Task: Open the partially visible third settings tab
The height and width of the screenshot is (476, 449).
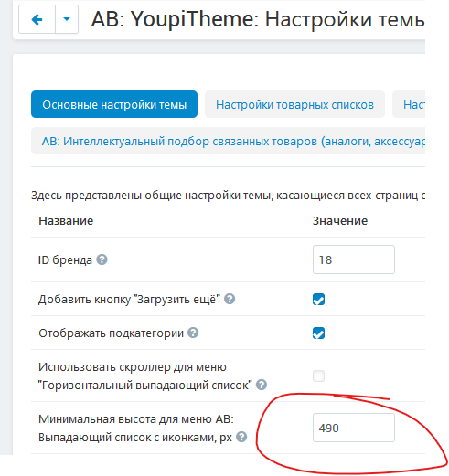Action: [x=409, y=104]
